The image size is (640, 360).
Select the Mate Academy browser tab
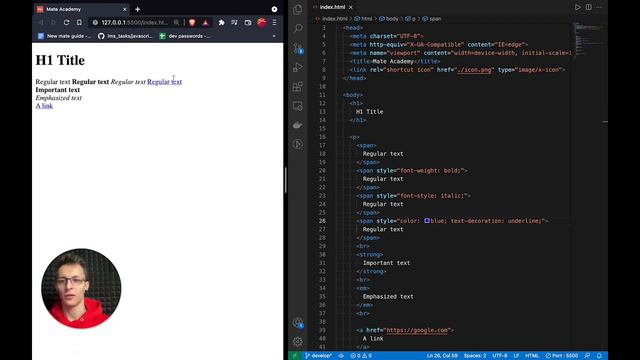(x=82, y=9)
